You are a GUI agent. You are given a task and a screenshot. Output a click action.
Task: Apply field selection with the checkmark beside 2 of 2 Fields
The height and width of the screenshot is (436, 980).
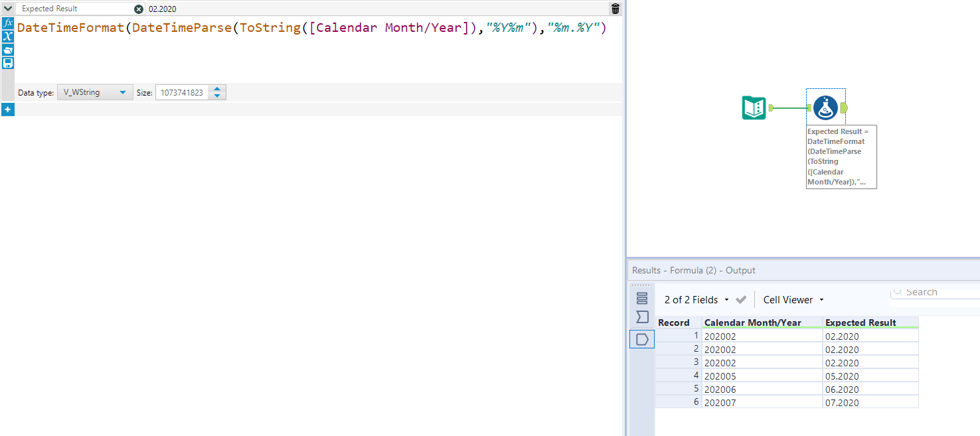(x=742, y=299)
